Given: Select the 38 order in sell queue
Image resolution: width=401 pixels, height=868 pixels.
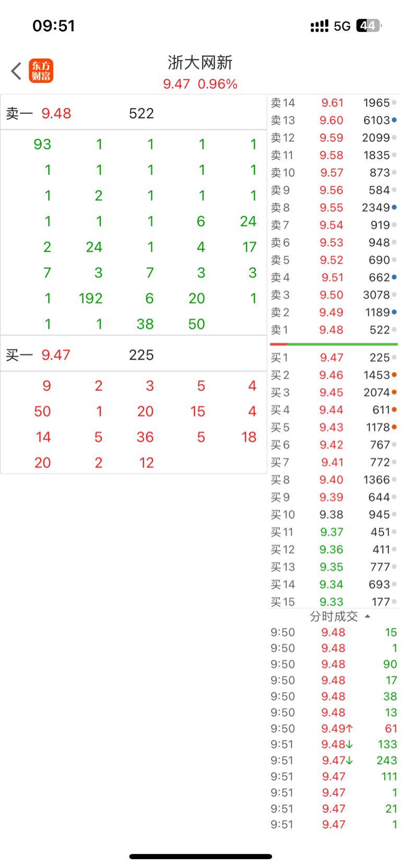Looking at the screenshot, I should [145, 324].
